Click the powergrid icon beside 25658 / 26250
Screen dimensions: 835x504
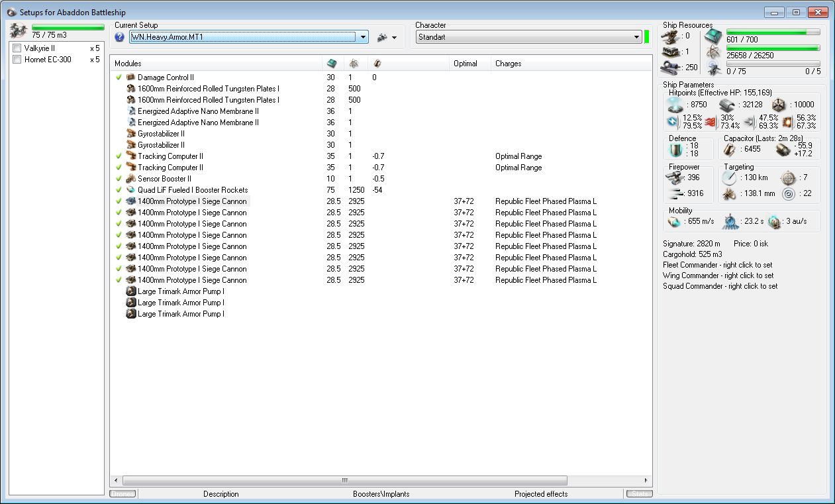(x=713, y=52)
